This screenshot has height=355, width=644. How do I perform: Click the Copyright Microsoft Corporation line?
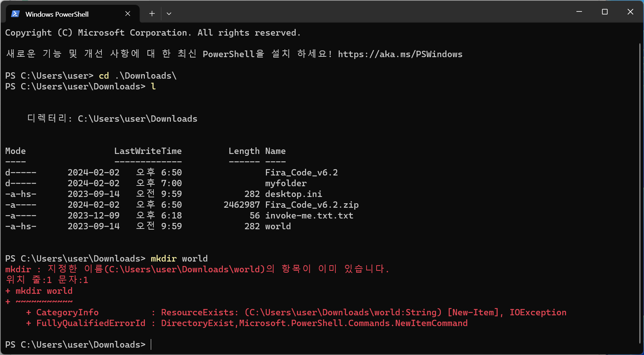tap(153, 33)
